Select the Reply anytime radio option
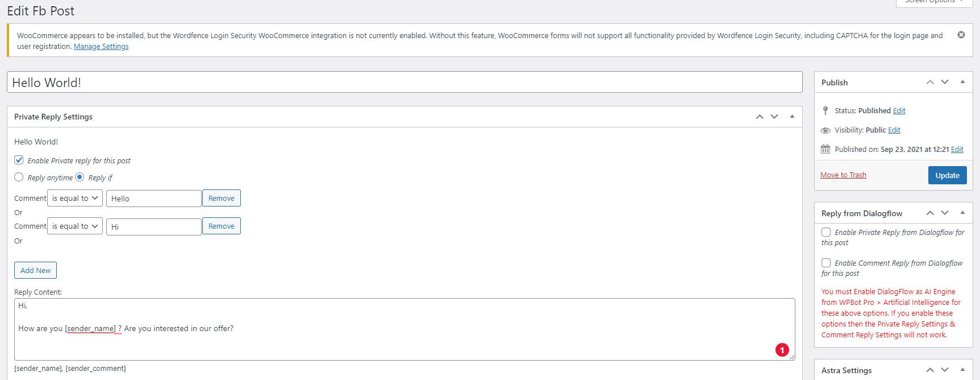 pyautogui.click(x=19, y=177)
